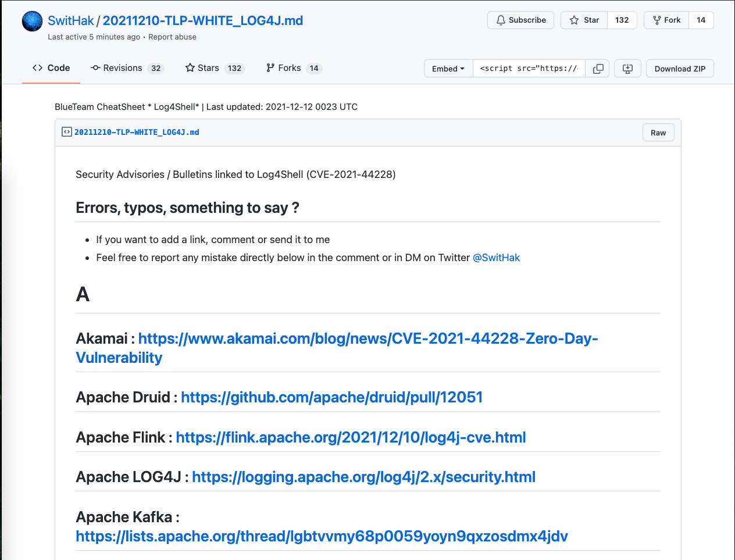Switch to the Code tab
The image size is (735, 560).
(51, 68)
